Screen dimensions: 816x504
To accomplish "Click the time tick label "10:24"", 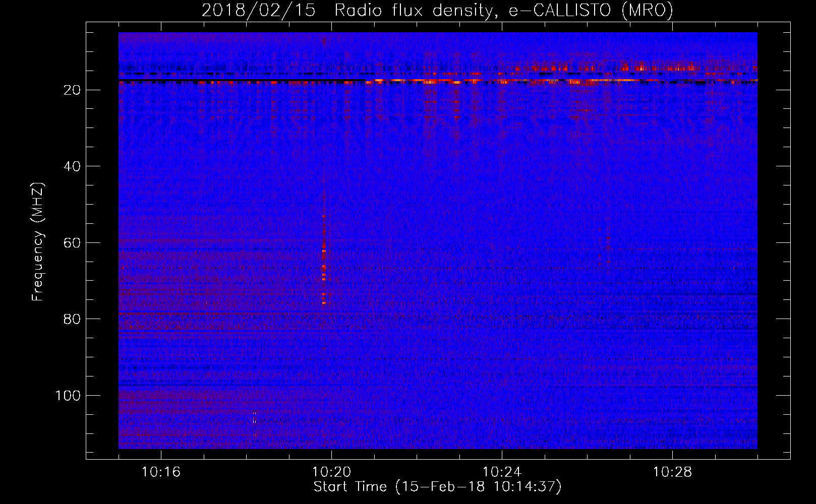I will point(502,472).
